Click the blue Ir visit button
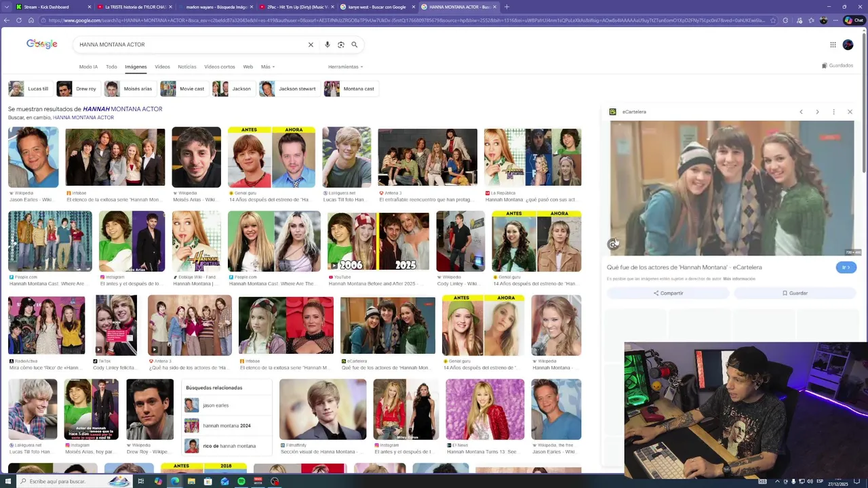Image resolution: width=868 pixels, height=488 pixels. [846, 268]
